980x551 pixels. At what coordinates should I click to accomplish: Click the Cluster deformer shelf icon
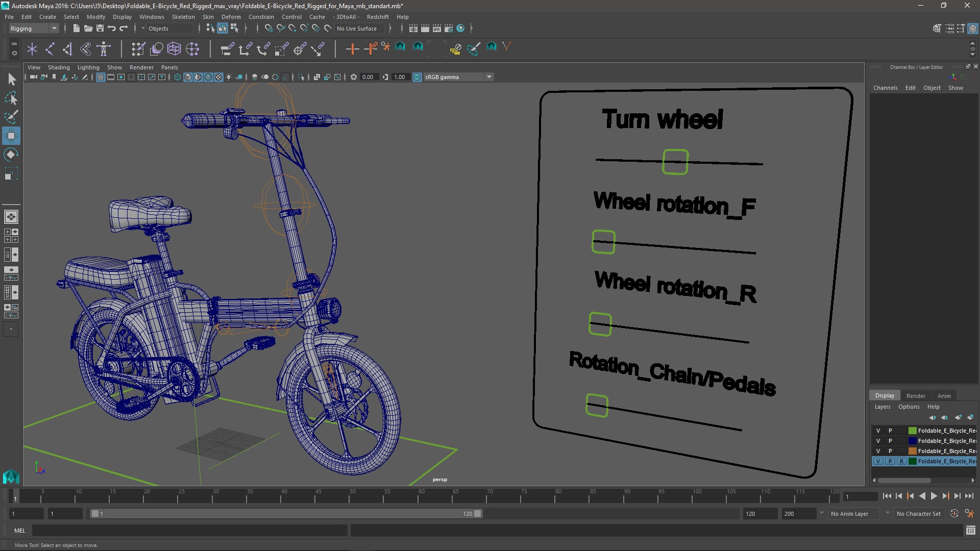pyautogui.click(x=192, y=49)
